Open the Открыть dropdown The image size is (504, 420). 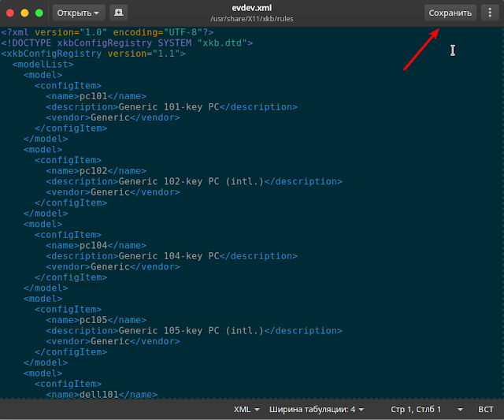pos(79,13)
